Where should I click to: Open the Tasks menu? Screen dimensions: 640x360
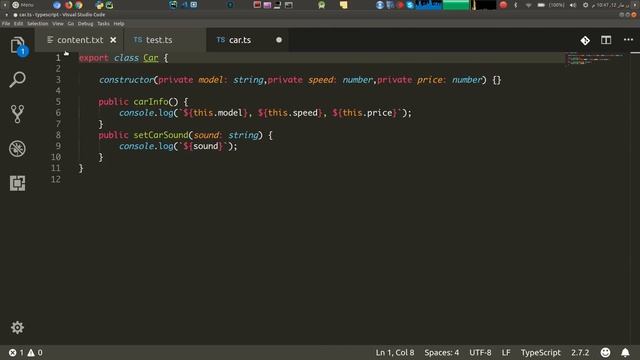pyautogui.click(x=103, y=24)
